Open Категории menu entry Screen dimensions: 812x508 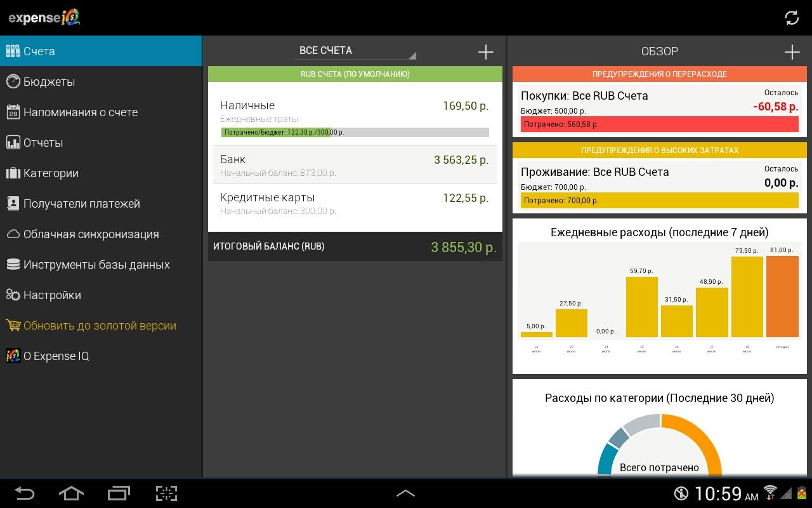51,173
